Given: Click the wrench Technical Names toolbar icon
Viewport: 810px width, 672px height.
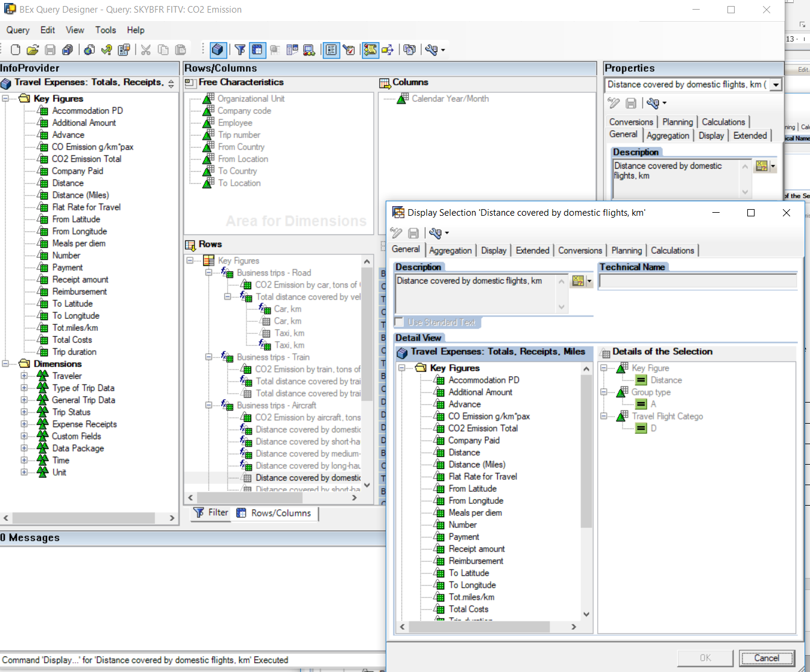Looking at the screenshot, I should 432,50.
